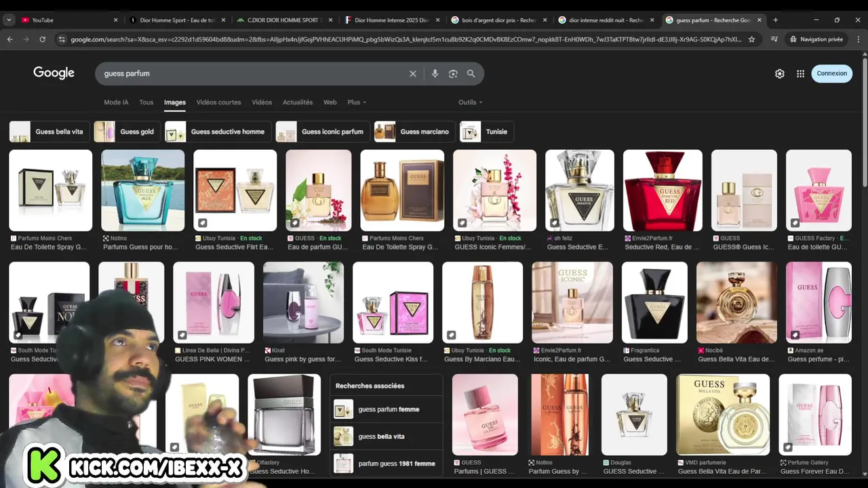Screen dimensions: 868x488
Task: Expand the Outils dropdown
Action: click(x=471, y=102)
